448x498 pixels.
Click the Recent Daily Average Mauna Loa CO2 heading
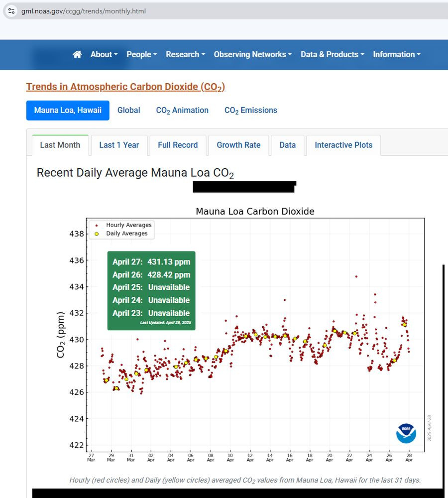135,173
